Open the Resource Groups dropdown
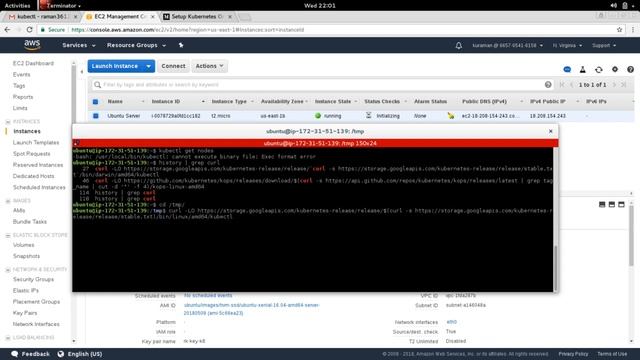The width and height of the screenshot is (640, 360). (x=136, y=45)
